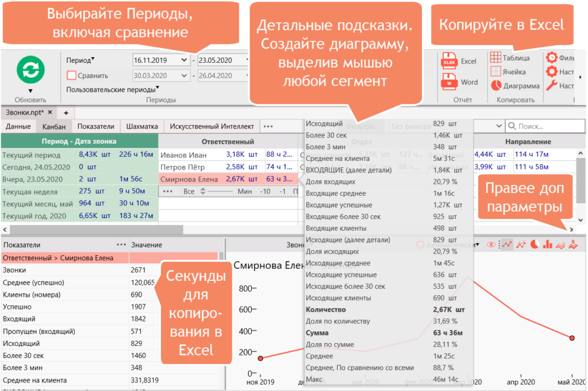Click the green Обновить refresh icon
This screenshot has width=588, height=391.
click(x=31, y=70)
